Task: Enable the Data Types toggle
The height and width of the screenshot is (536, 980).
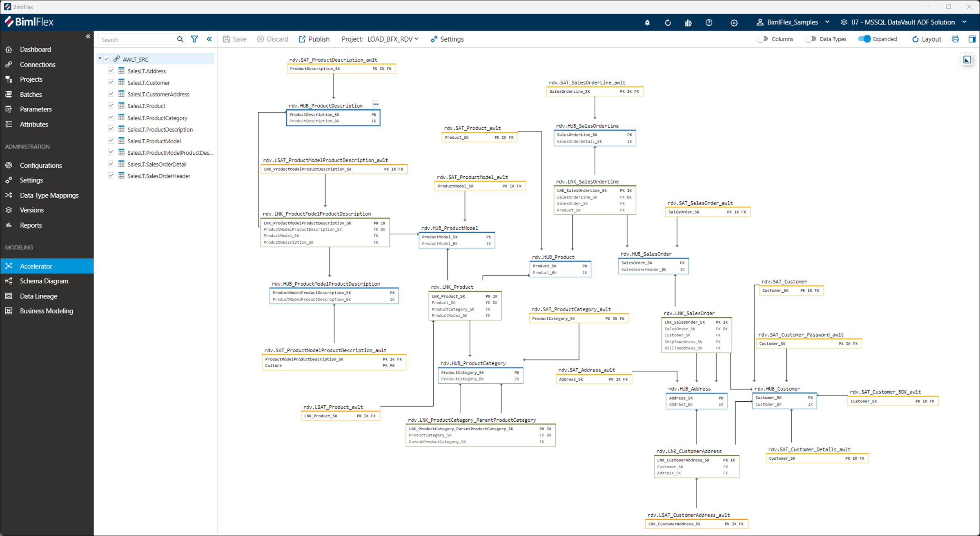Action: coord(811,39)
